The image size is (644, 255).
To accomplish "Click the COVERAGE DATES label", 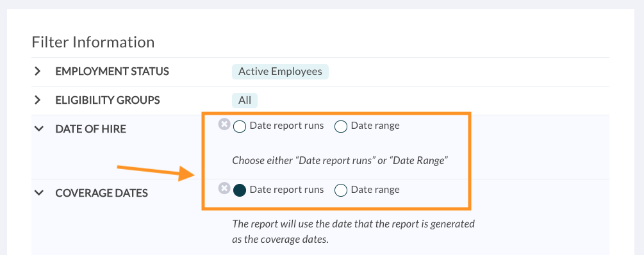I will tap(101, 193).
